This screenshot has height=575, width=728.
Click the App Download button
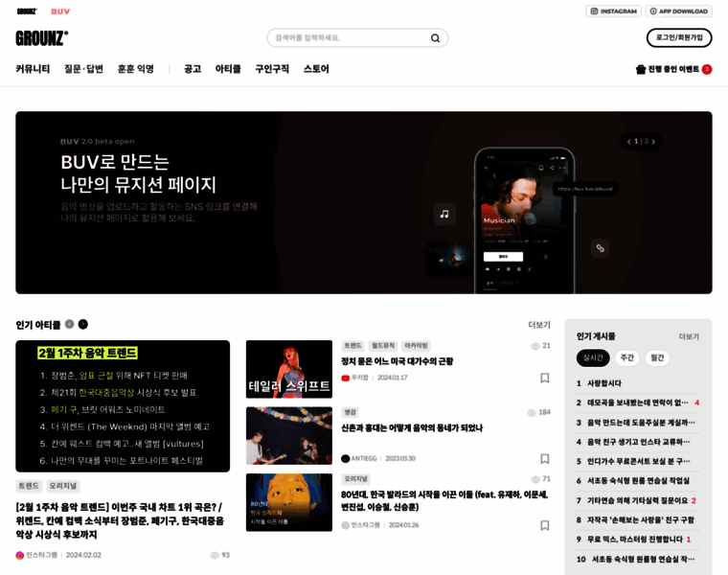pyautogui.click(x=679, y=11)
